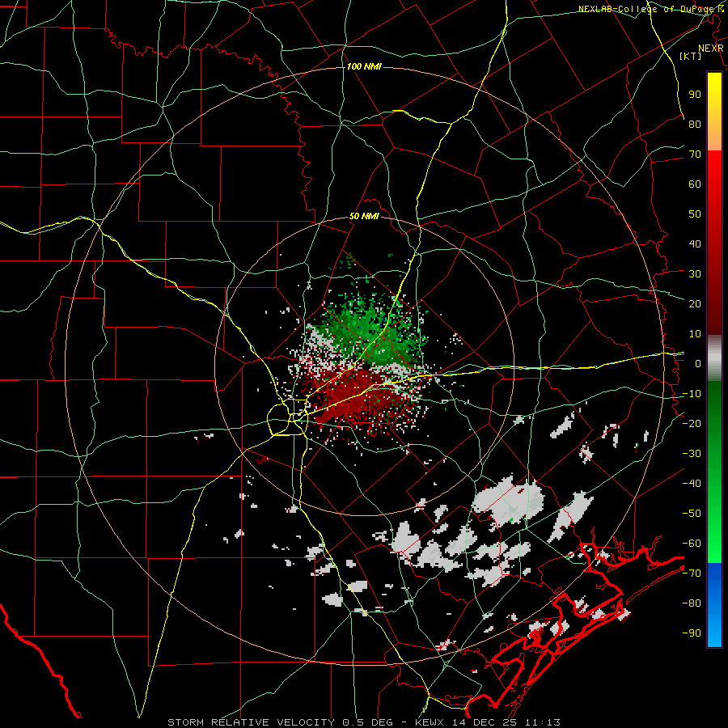The width and height of the screenshot is (728, 728).
Task: Click the -30 value on the color scale
Action: (692, 454)
